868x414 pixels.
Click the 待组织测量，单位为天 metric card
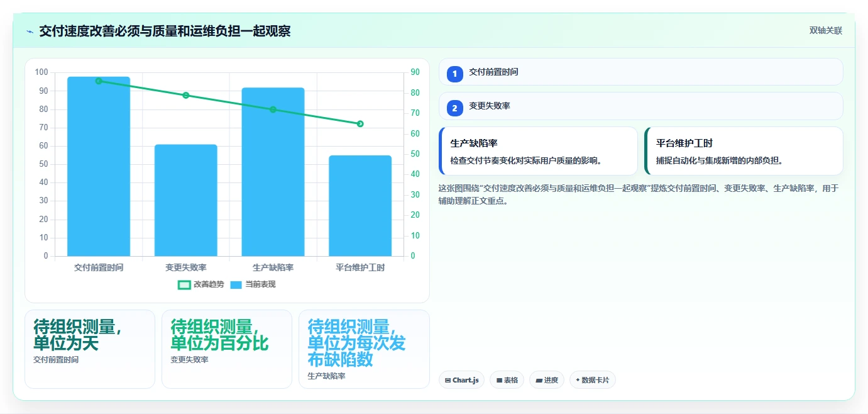click(x=90, y=349)
